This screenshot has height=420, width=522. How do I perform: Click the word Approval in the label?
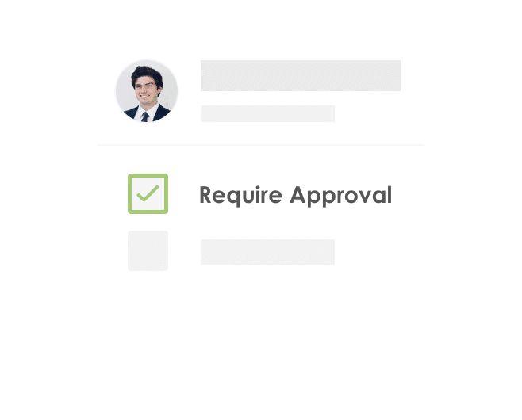click(340, 196)
